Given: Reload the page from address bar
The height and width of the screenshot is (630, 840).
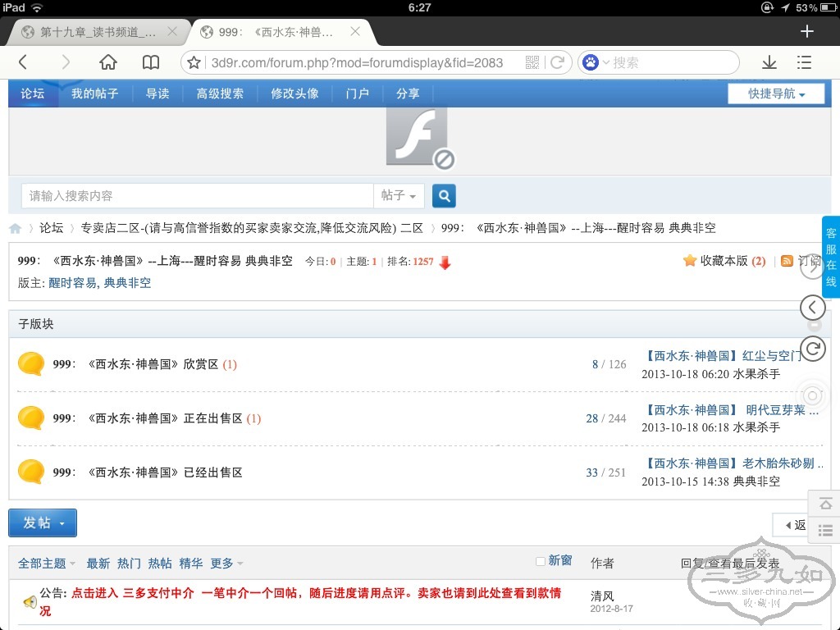Looking at the screenshot, I should [x=557, y=62].
